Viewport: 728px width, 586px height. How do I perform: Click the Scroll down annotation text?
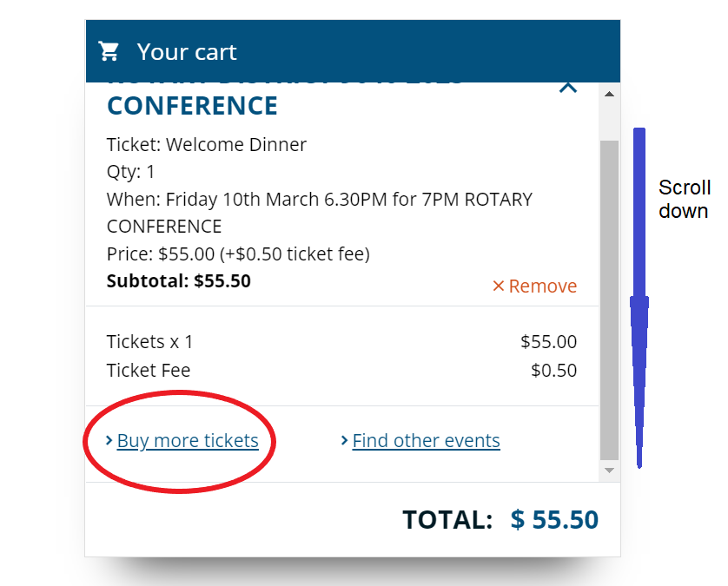[x=685, y=199]
